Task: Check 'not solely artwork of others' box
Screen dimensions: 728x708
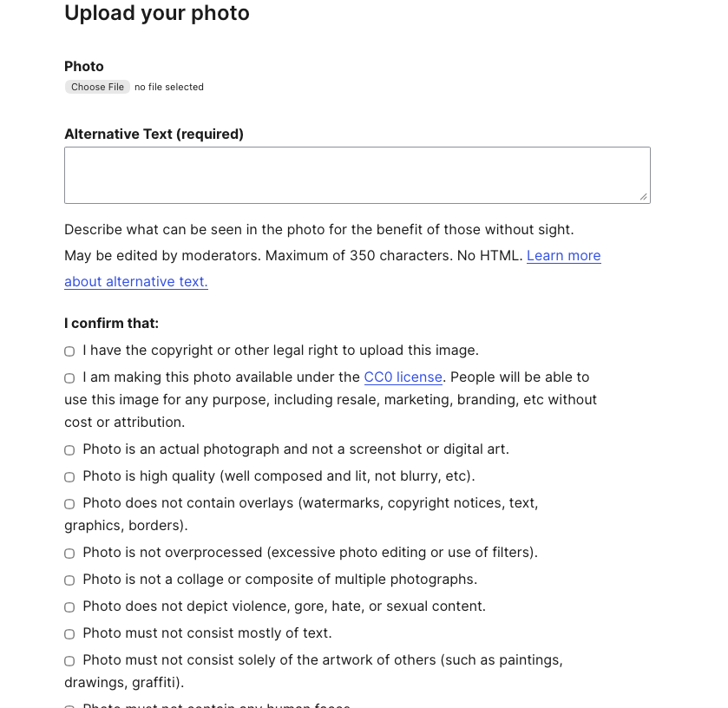Action: click(x=69, y=661)
